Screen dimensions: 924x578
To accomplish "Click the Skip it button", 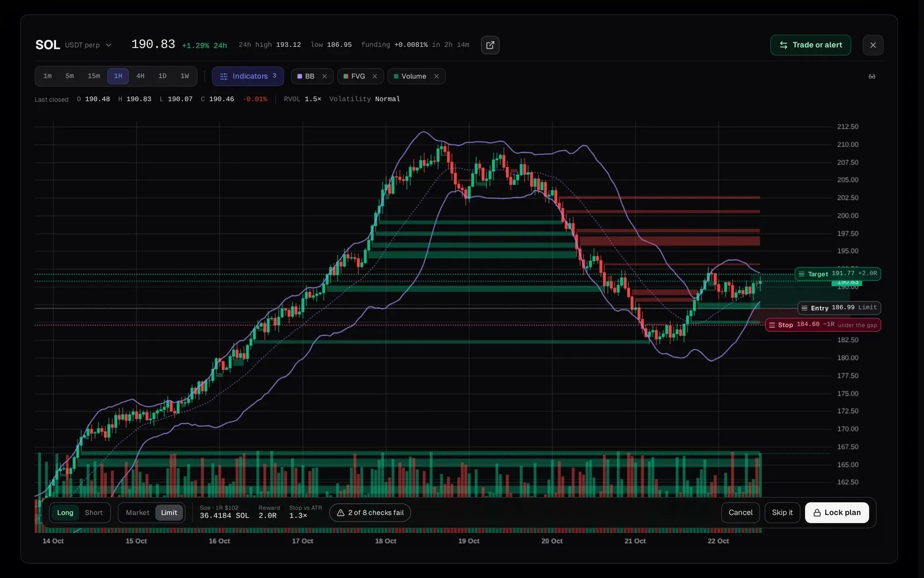I will coord(782,513).
